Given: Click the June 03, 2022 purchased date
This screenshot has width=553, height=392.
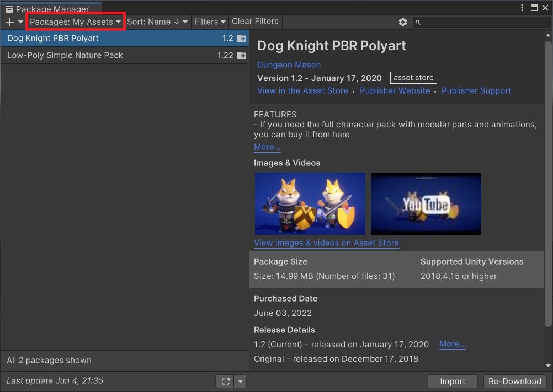Looking at the screenshot, I should click(283, 313).
